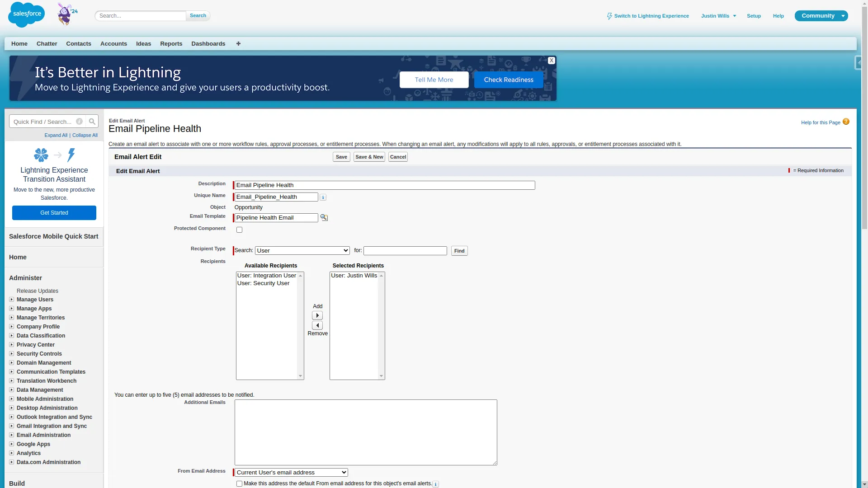868x488 pixels.
Task: Click the Help for this Page question icon
Action: coord(846,122)
